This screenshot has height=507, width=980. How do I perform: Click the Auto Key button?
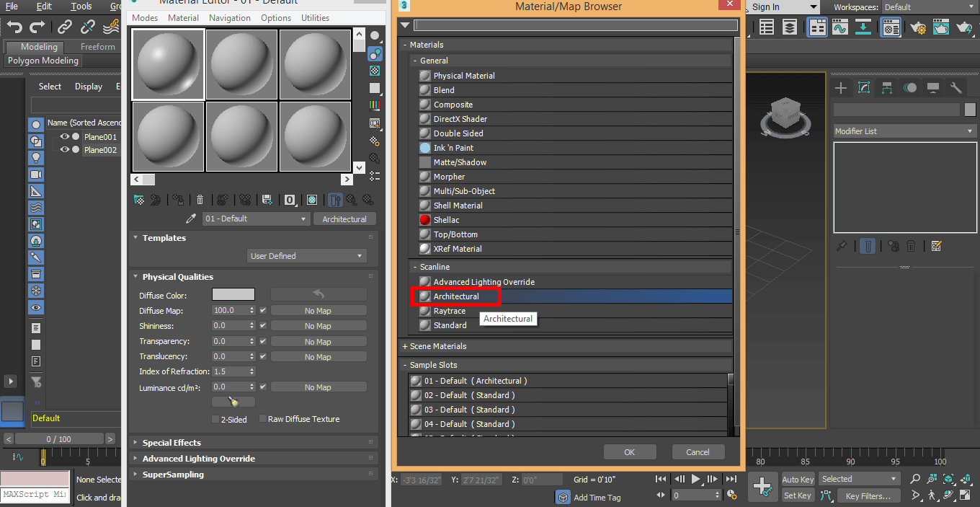tap(798, 480)
